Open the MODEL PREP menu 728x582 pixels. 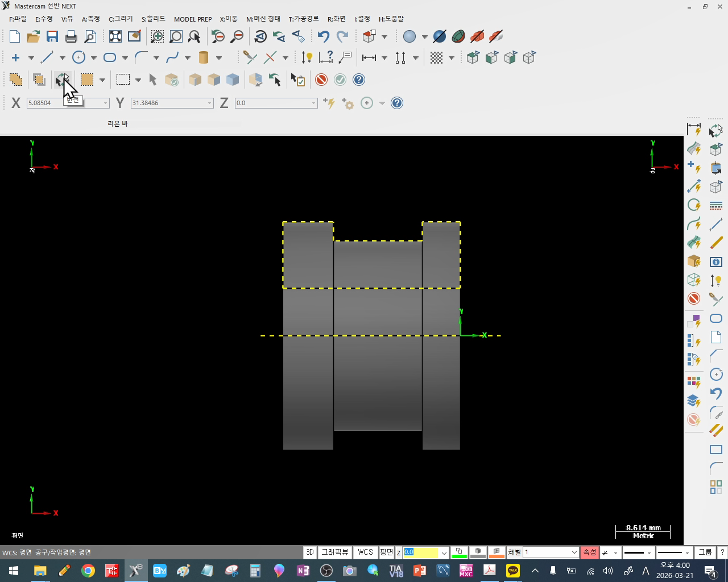click(x=193, y=19)
